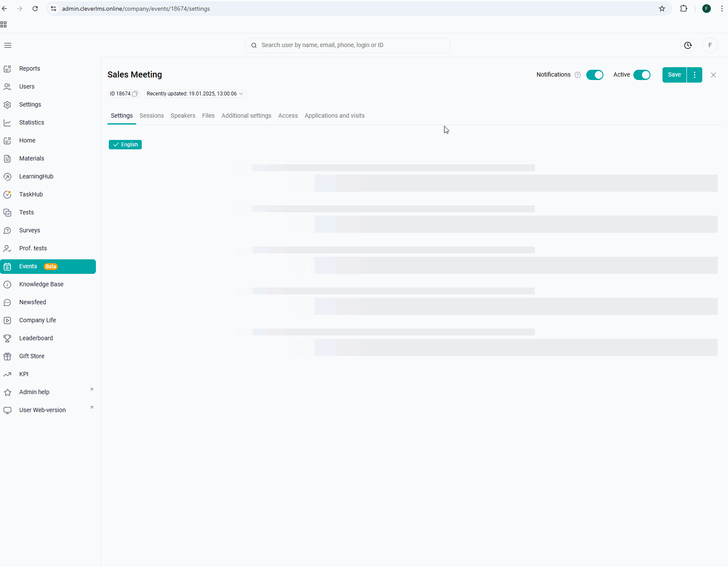
Task: Click the Sales Meeting title
Action: pyautogui.click(x=134, y=75)
